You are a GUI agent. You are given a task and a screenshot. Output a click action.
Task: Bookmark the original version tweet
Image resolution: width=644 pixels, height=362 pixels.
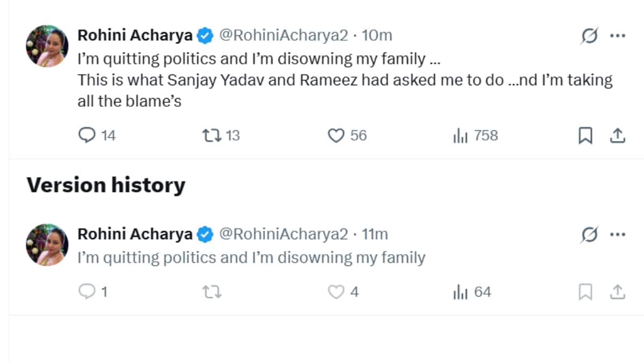click(586, 293)
